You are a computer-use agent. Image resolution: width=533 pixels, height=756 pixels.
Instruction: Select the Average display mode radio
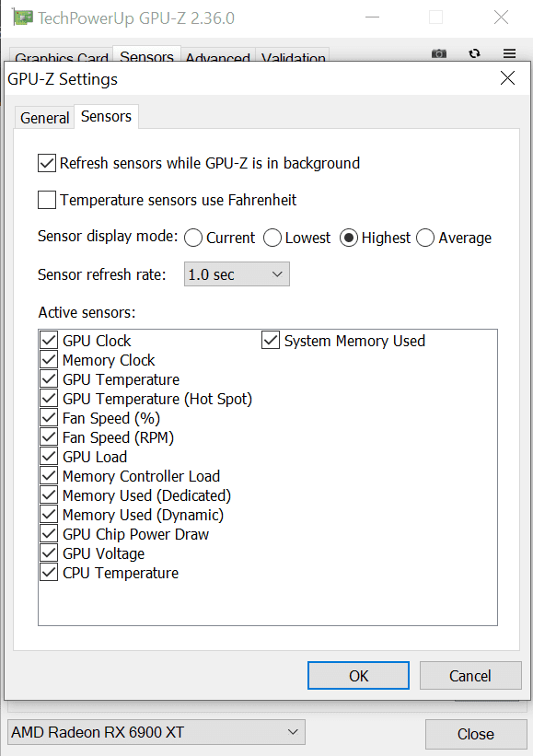click(425, 238)
